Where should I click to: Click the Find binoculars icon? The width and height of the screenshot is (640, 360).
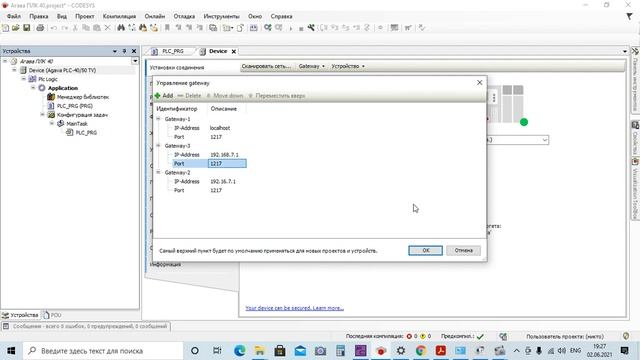[x=121, y=28]
